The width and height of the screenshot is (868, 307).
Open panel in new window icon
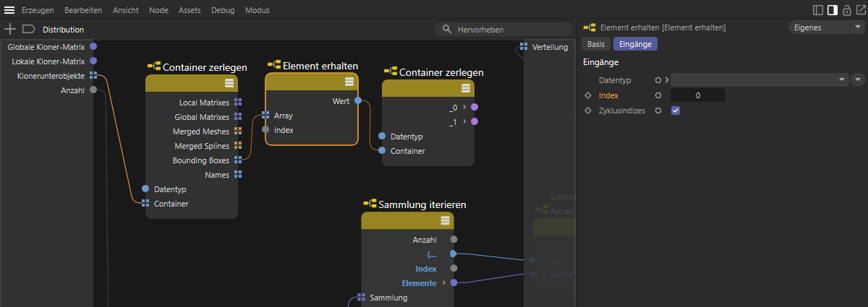coord(860,10)
